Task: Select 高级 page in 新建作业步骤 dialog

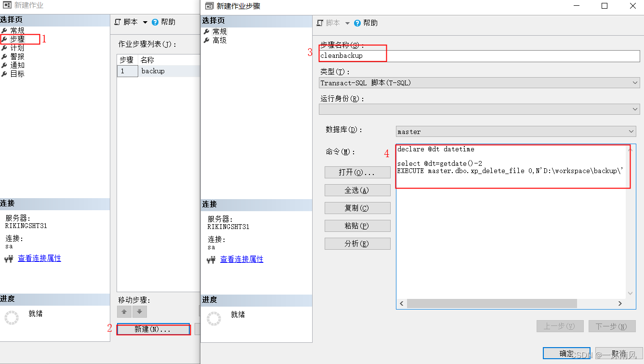Action: (219, 40)
